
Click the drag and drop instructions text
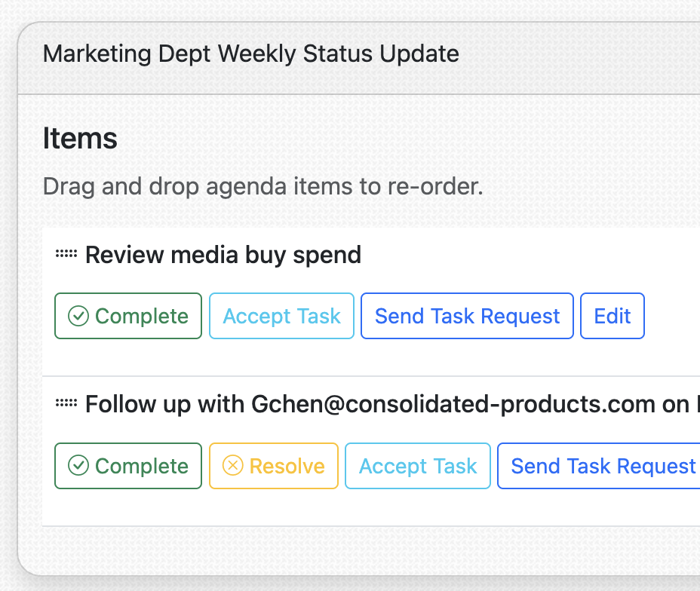tap(262, 185)
